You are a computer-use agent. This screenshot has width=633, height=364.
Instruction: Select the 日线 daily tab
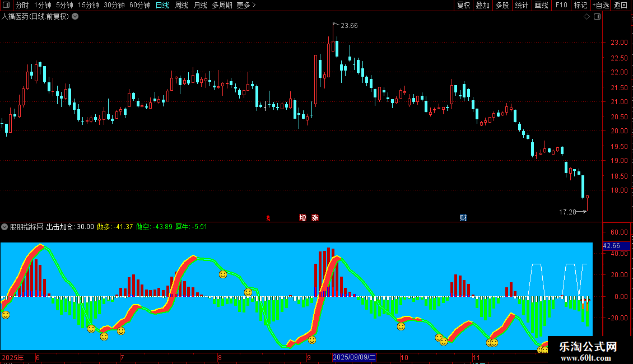(162, 5)
